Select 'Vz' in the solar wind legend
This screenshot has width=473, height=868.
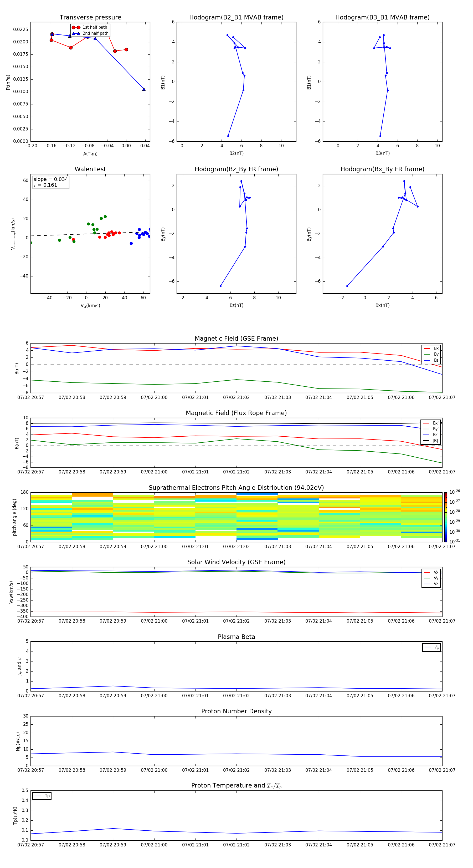[x=431, y=584]
